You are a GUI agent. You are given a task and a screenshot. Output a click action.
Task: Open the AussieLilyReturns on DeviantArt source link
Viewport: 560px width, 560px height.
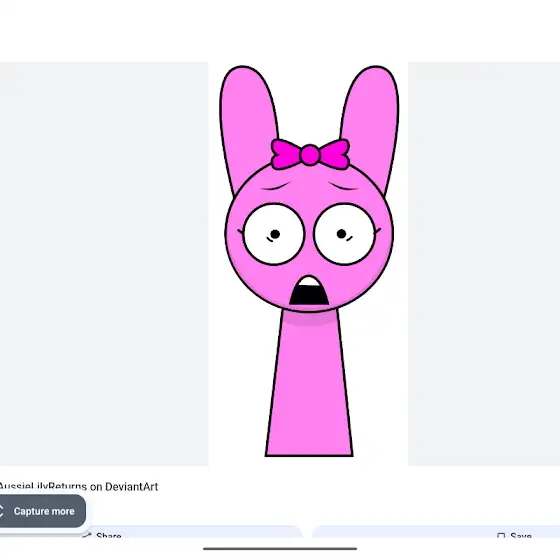(x=78, y=486)
